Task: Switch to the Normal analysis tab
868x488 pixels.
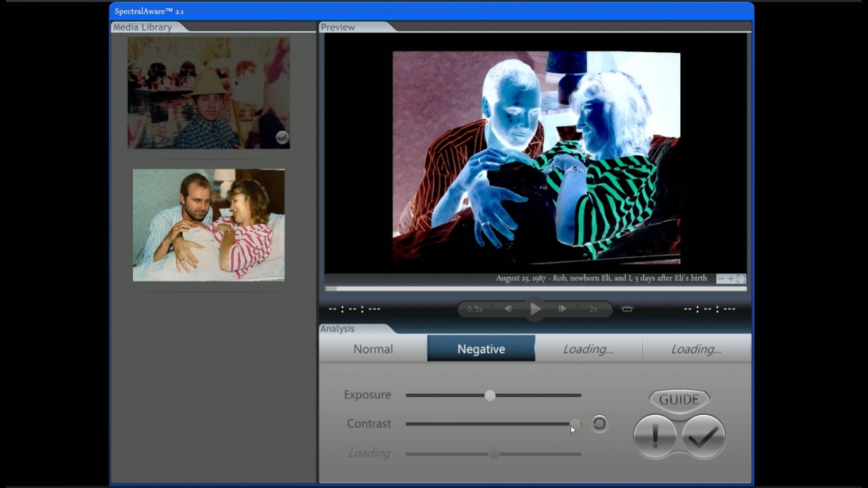Action: point(373,349)
